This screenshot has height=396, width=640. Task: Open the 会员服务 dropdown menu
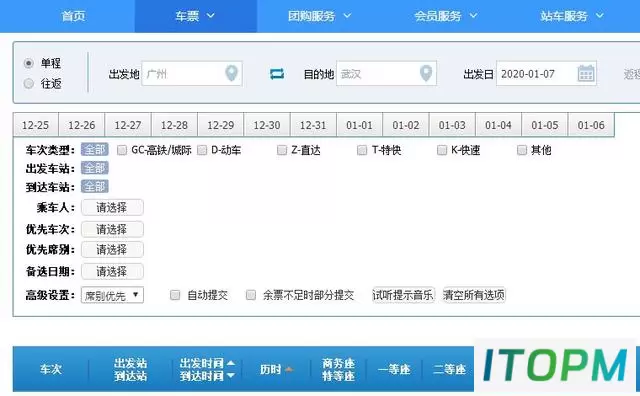point(446,16)
